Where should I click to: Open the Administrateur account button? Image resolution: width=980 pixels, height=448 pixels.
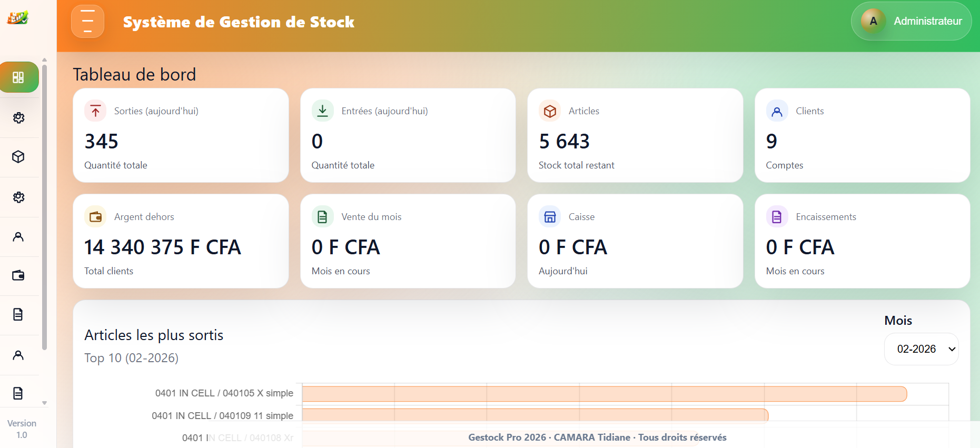tap(912, 21)
